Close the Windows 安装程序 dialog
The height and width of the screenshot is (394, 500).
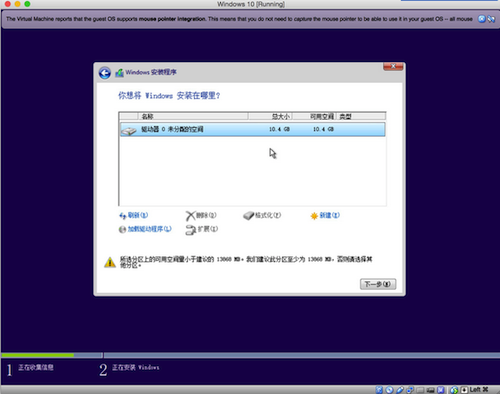(393, 66)
